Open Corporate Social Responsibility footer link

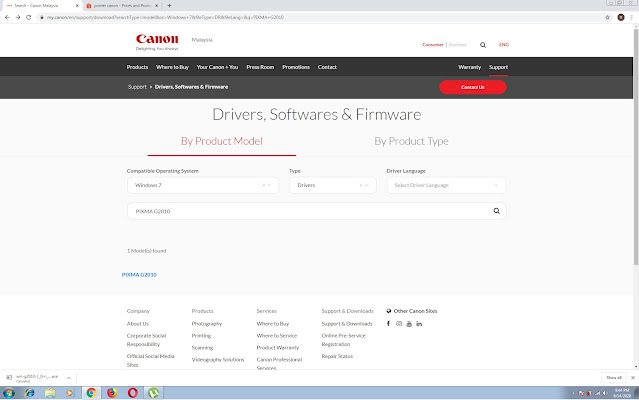pyautogui.click(x=146, y=340)
